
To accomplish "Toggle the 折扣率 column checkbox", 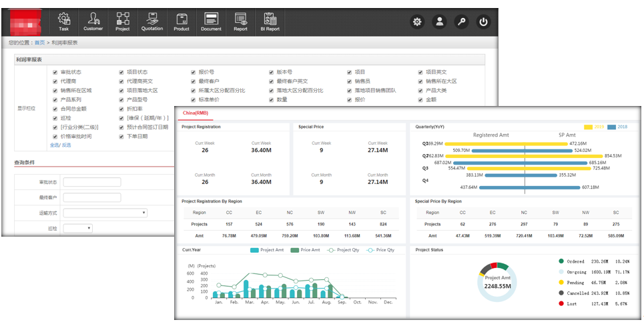I will (121, 109).
